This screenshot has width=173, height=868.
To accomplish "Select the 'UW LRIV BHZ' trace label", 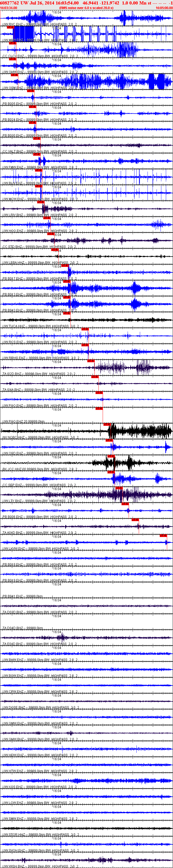I will pos(40,215).
